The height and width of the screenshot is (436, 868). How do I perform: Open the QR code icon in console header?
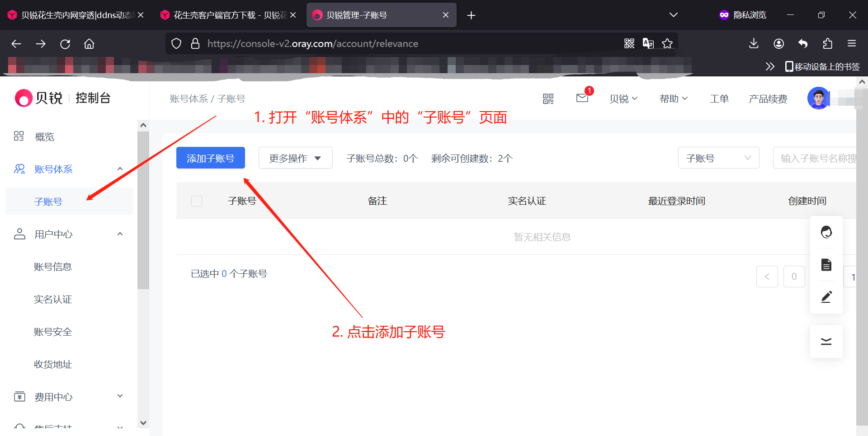(548, 99)
